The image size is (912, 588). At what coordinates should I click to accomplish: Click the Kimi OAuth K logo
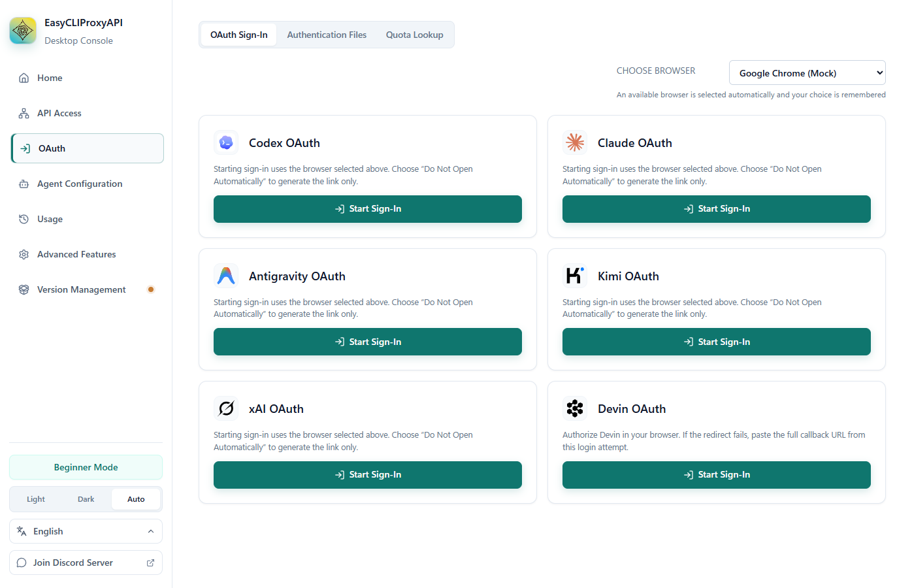point(575,276)
